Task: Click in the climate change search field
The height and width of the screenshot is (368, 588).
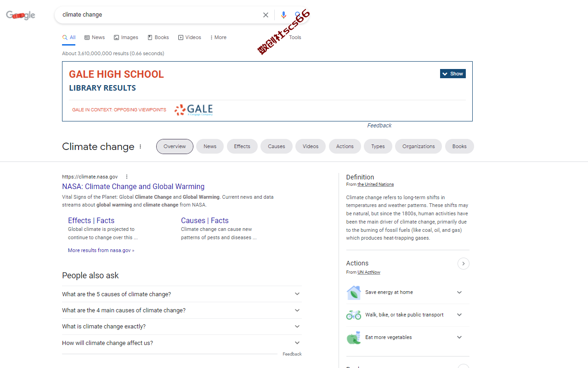Action: click(158, 15)
